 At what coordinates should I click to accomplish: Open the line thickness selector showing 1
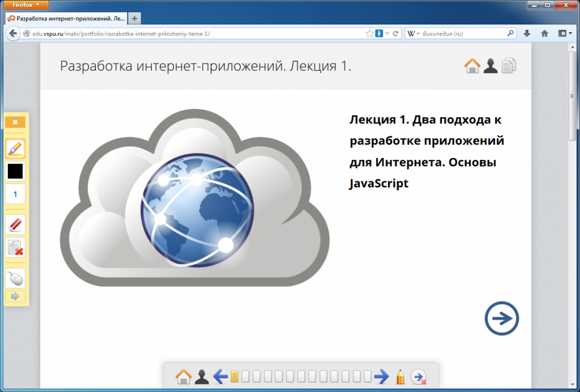click(x=15, y=194)
